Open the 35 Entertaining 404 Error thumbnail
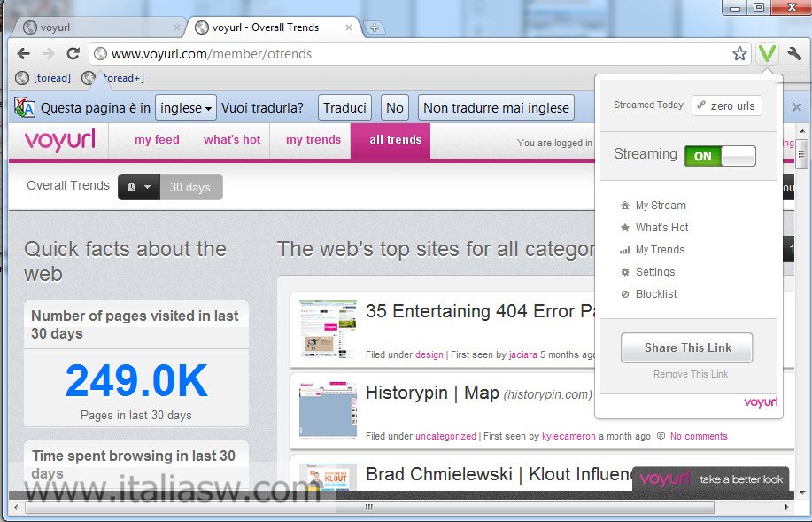812x522 pixels. tap(328, 329)
